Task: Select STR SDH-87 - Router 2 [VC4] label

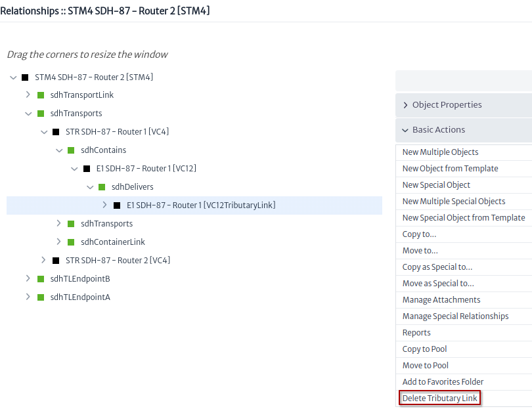Action: pyautogui.click(x=118, y=261)
